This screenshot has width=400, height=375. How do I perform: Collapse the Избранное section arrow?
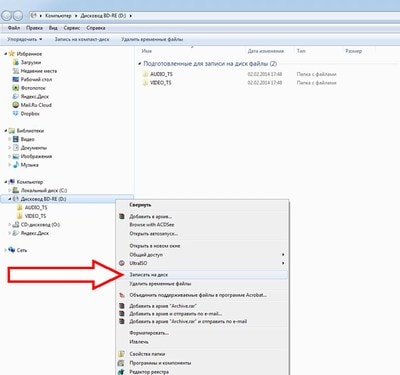click(x=6, y=54)
